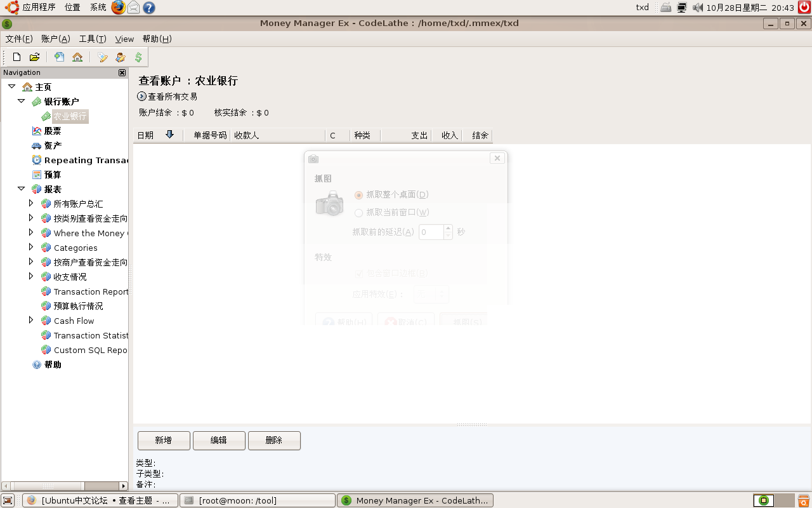Launch Firefox from the top panel
This screenshot has height=508, width=812.
tap(118, 8)
